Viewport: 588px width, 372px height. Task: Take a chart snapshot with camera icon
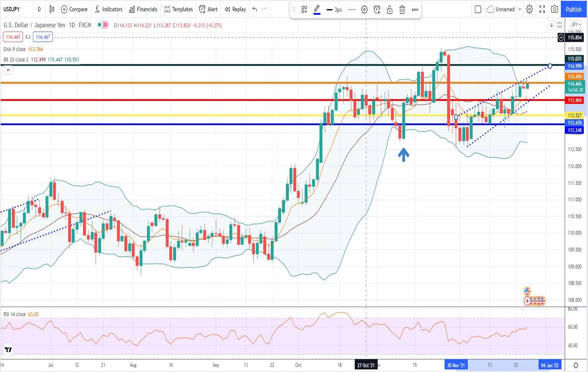(554, 9)
